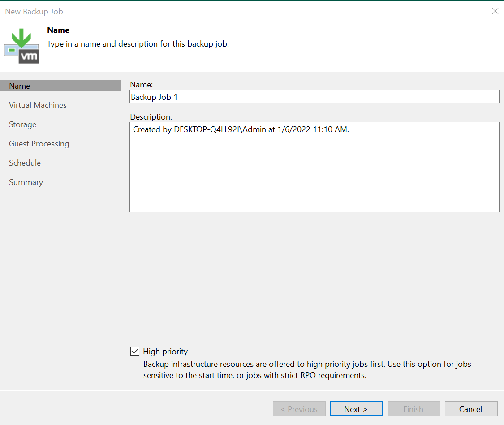
Task: Click the disabled Finish button
Action: (x=413, y=409)
